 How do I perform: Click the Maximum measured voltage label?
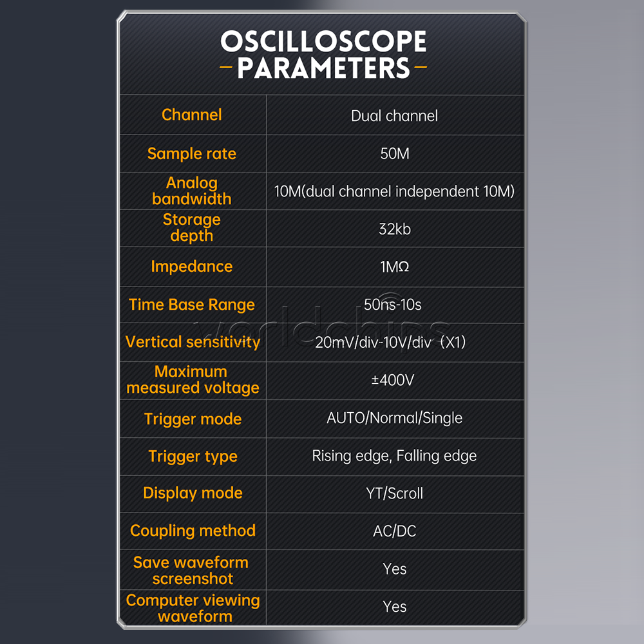[x=193, y=380]
